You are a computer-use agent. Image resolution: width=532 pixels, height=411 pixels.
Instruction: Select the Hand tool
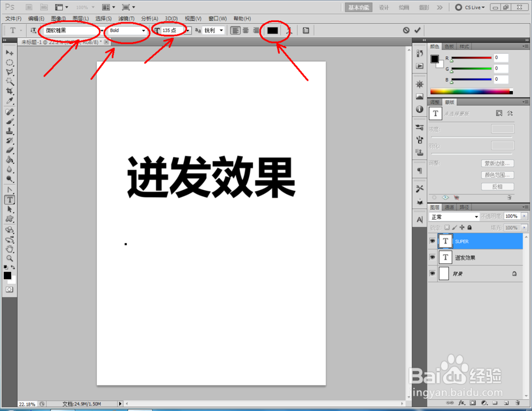[10, 249]
